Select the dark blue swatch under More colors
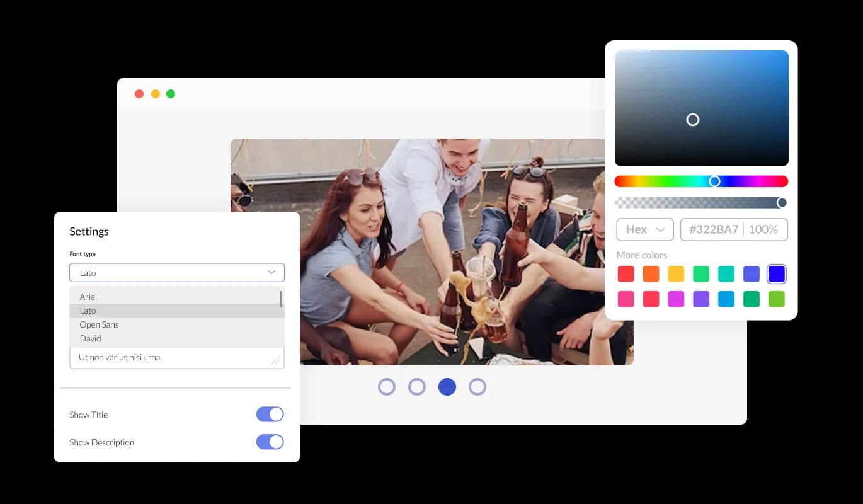Image resolution: width=863 pixels, height=504 pixels. point(777,273)
